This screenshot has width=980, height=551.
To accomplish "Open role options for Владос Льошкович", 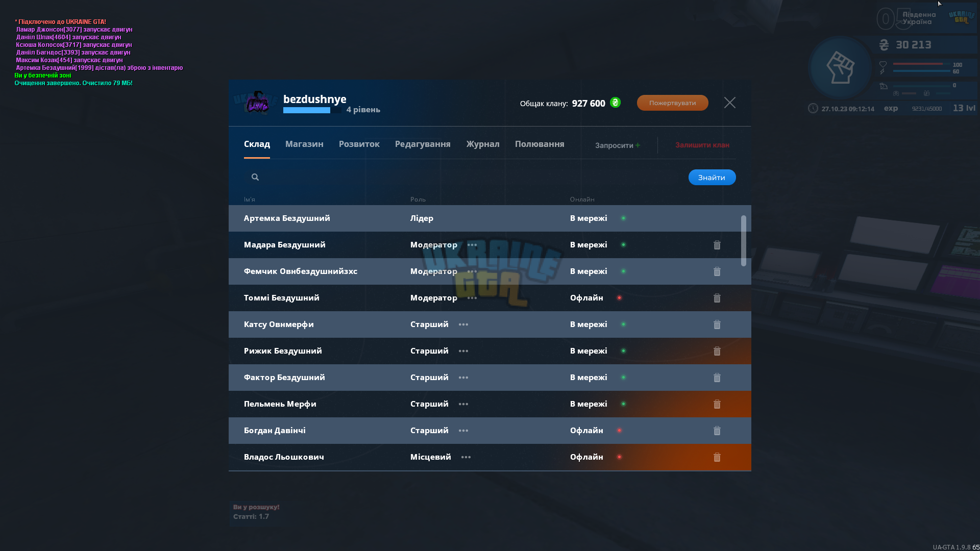I will 466,457.
